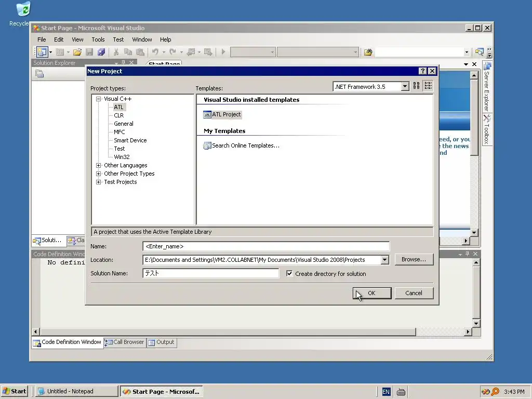The image size is (532, 399).
Task: Switch to the Call Browser tab
Action: point(125,342)
